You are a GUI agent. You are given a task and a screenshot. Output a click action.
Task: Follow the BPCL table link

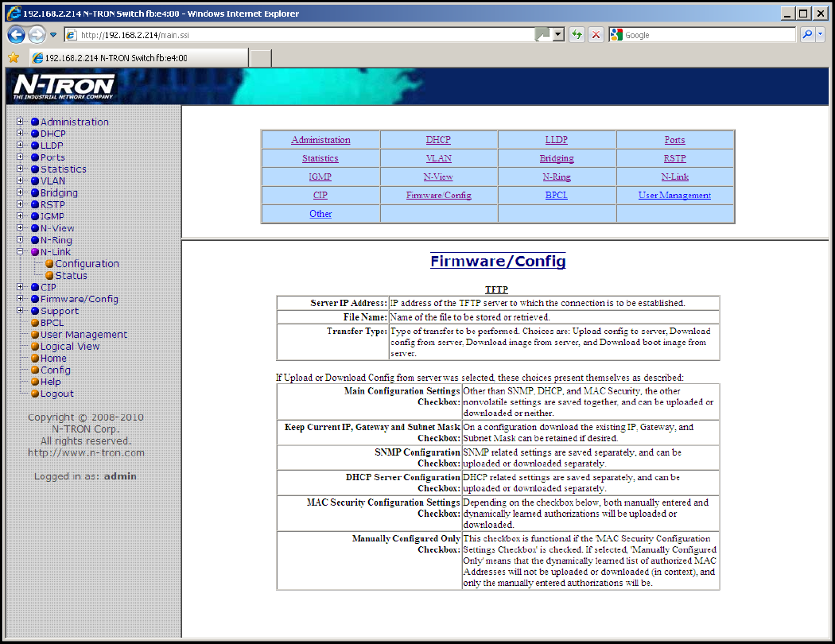(x=557, y=196)
